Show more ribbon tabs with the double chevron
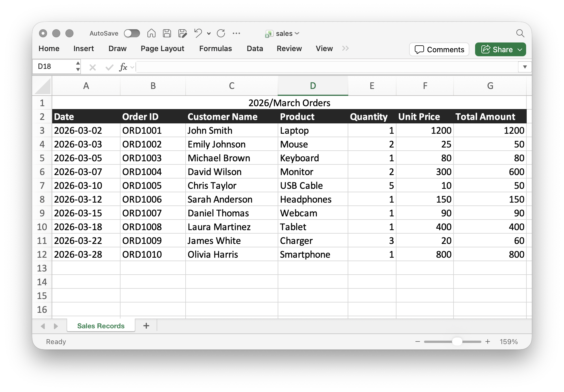Screen dimensions: 564x392 coord(345,48)
